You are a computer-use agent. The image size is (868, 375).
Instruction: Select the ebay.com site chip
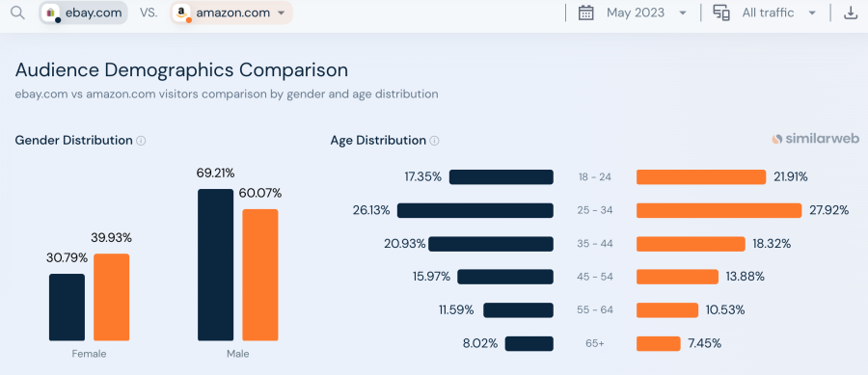(83, 13)
